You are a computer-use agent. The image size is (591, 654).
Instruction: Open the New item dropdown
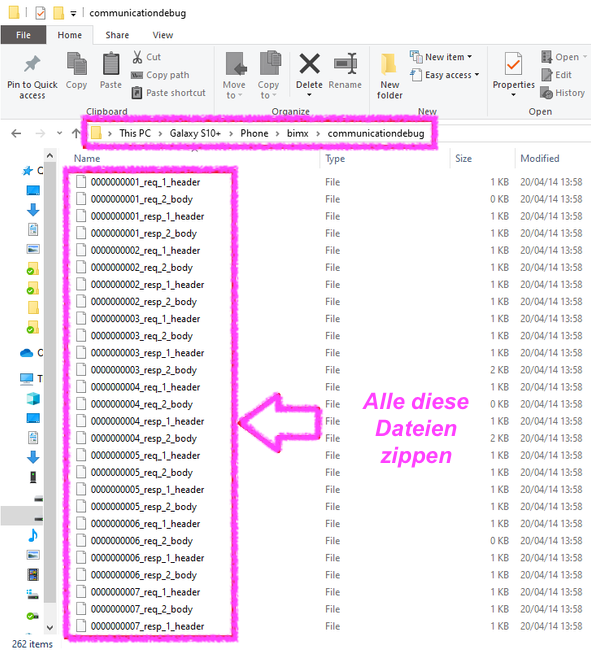(441, 56)
